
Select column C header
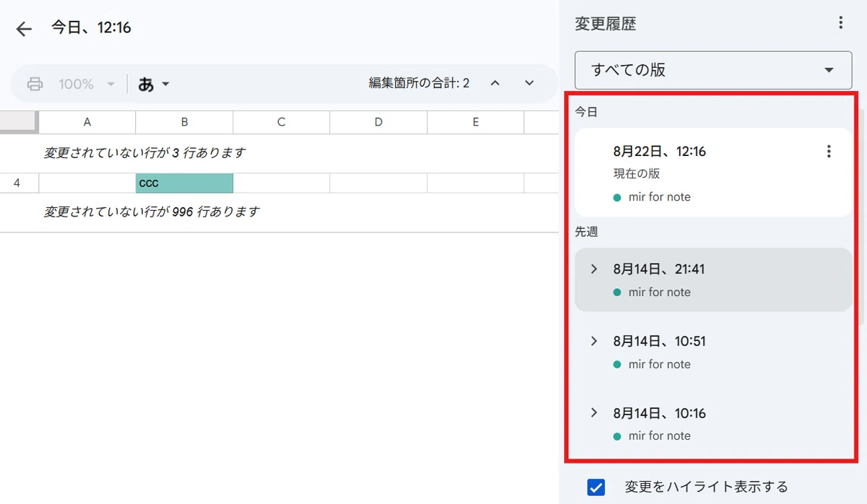281,123
